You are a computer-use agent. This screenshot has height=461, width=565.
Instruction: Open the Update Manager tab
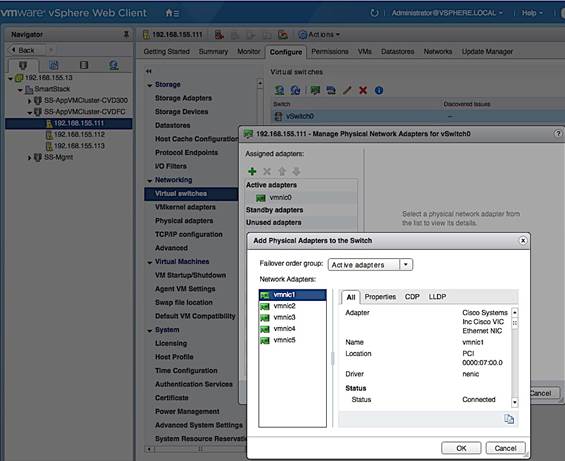(x=487, y=52)
